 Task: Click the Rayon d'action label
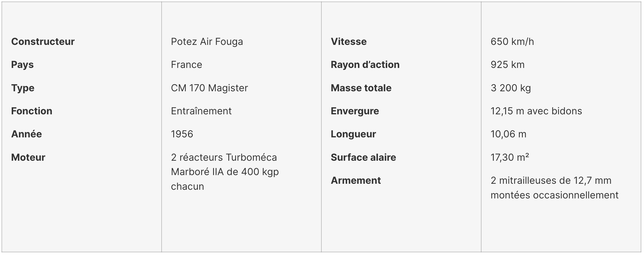point(365,65)
